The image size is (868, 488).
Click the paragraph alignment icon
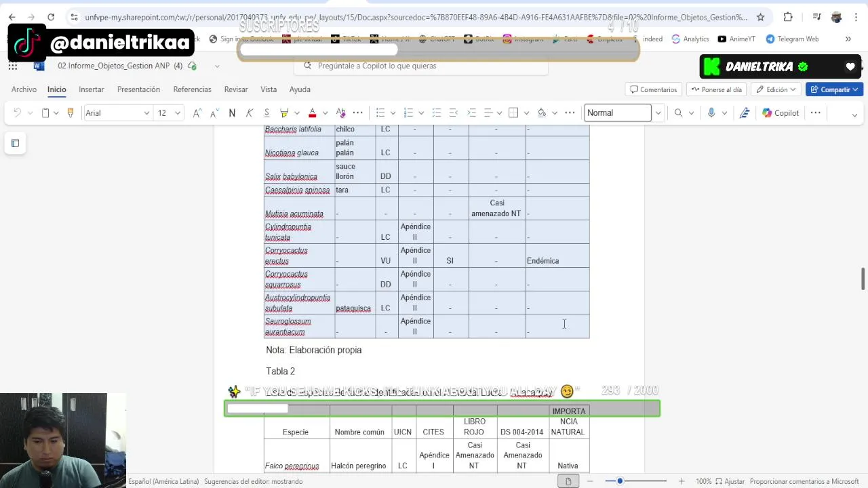488,113
